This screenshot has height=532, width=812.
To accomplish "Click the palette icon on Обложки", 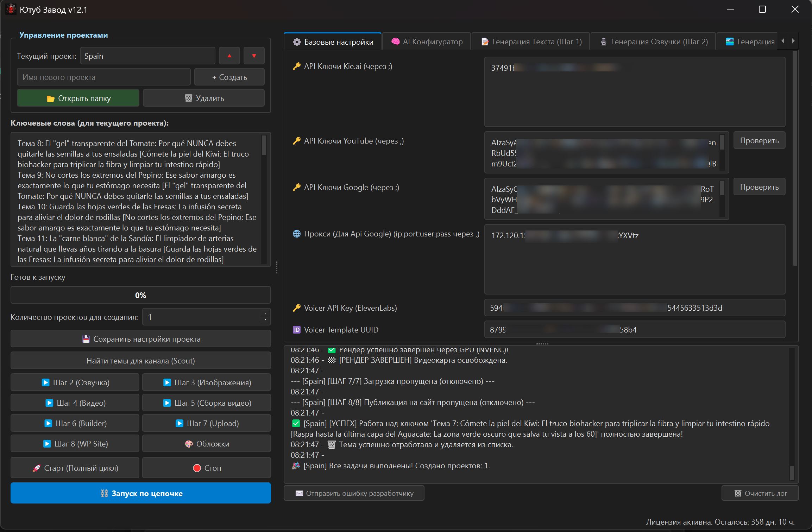I will click(189, 444).
